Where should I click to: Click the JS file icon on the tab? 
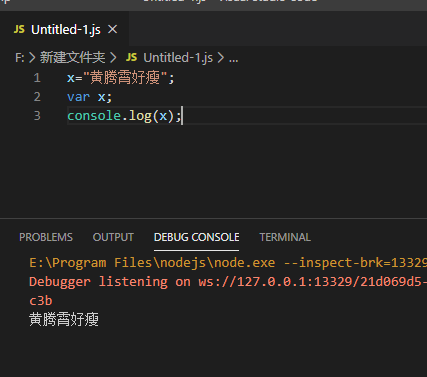click(x=19, y=29)
